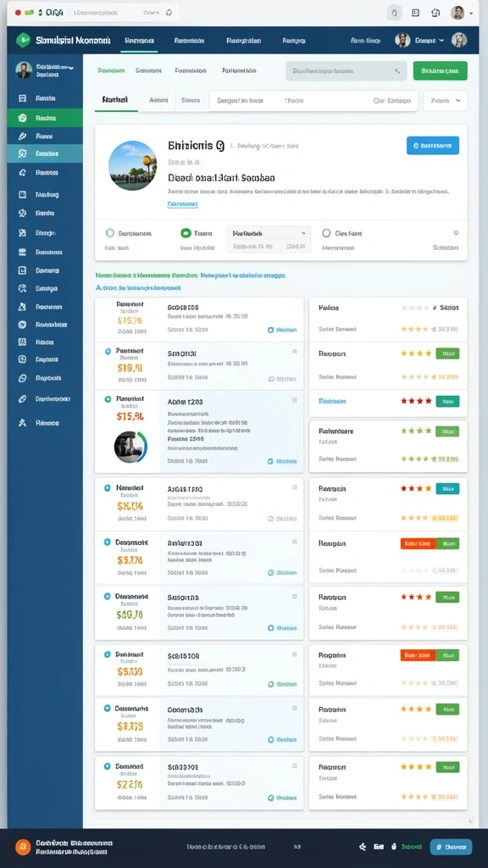
Task: Switch to the first underlined tab in the header
Action: [140, 41]
